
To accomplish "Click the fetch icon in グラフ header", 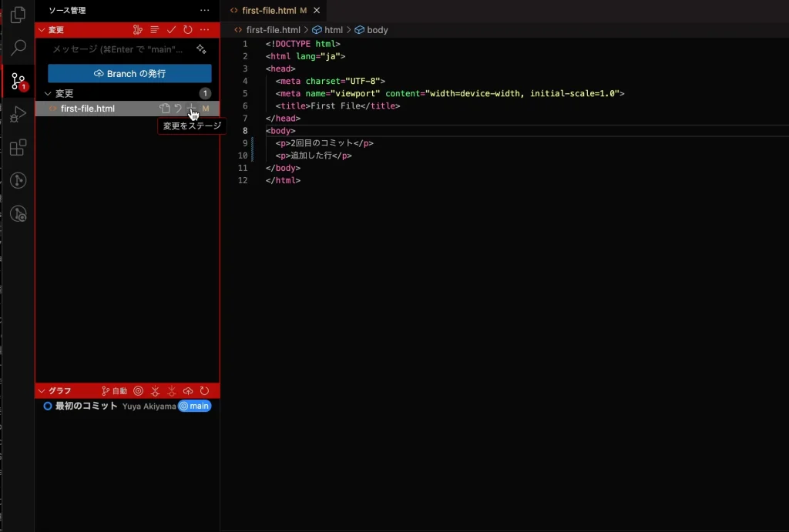I will [155, 390].
